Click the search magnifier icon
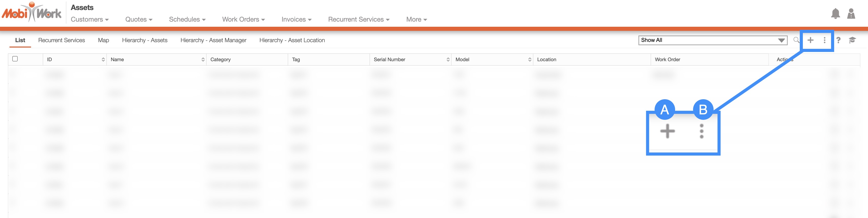The width and height of the screenshot is (868, 218). [796, 40]
